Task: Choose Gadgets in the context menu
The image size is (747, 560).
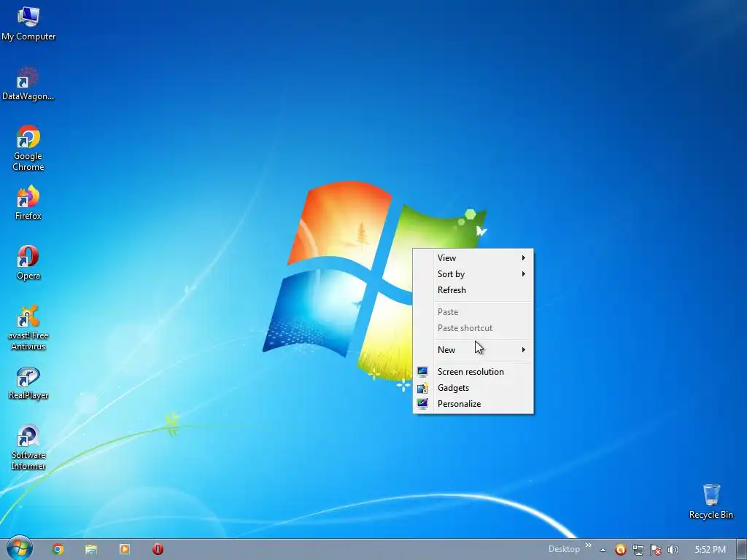Action: coord(473,388)
